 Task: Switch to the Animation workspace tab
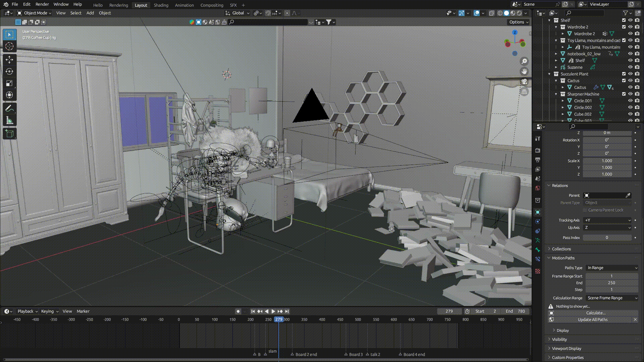(x=184, y=5)
